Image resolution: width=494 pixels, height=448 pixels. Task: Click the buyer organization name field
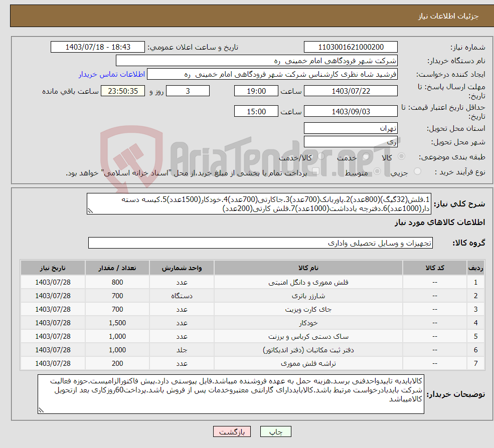[257, 61]
